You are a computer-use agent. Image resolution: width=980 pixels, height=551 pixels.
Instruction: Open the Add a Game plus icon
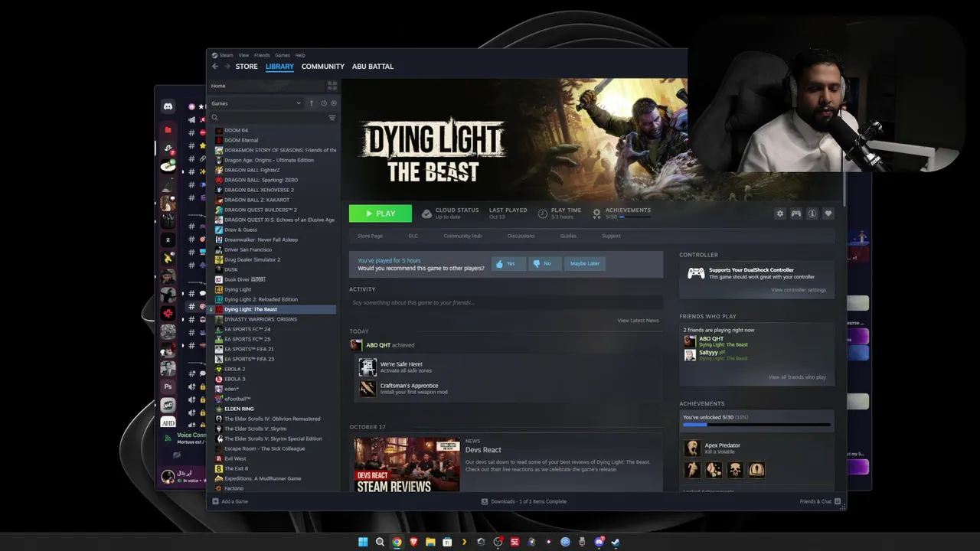tap(215, 501)
